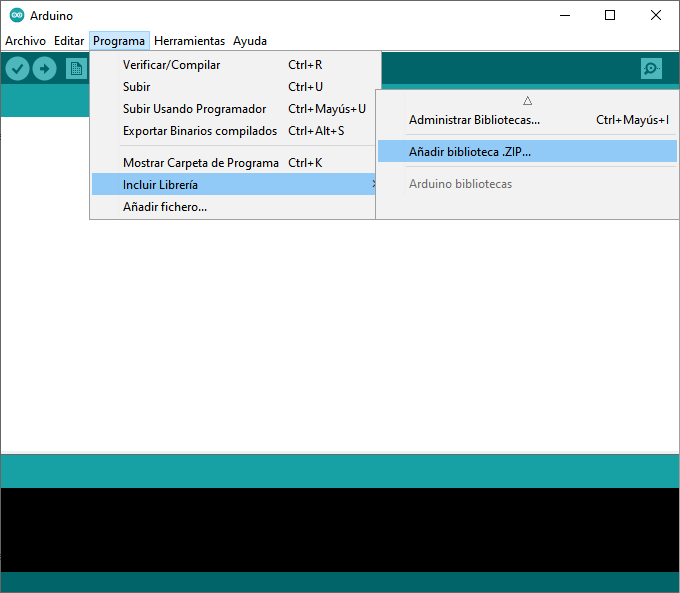The image size is (680, 593).
Task: Click the submenu scroll-up triangle arrow
Action: click(x=527, y=101)
